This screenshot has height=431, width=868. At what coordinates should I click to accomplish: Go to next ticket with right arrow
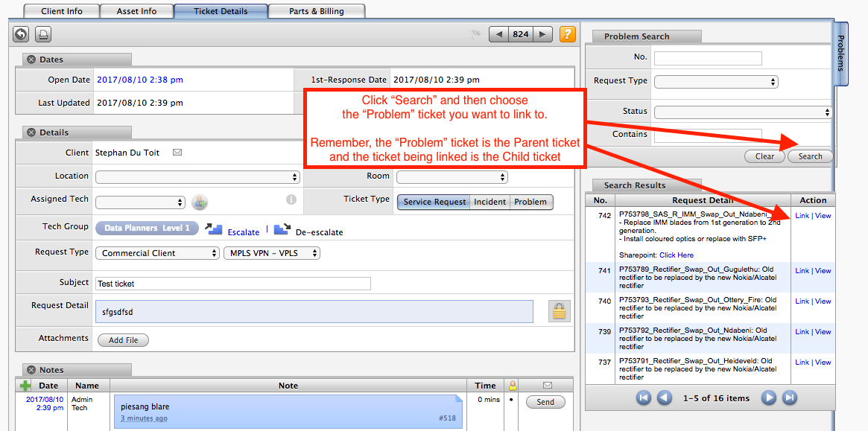[x=542, y=34]
